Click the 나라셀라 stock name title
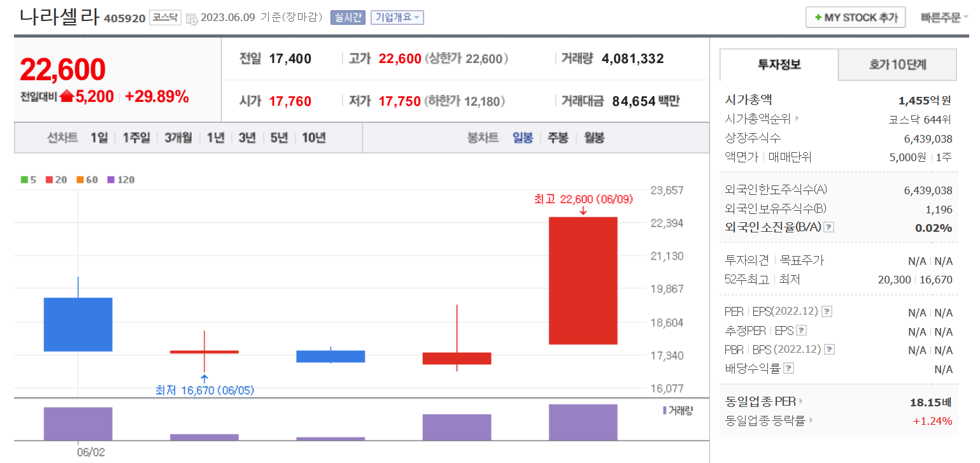Image resolution: width=980 pixels, height=463 pixels. pyautogui.click(x=59, y=17)
